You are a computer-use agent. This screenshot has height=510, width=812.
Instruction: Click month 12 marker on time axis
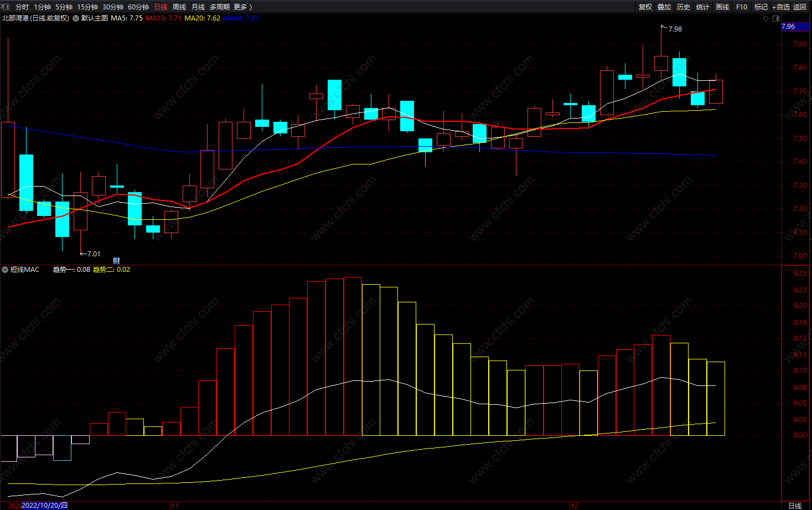(x=574, y=506)
